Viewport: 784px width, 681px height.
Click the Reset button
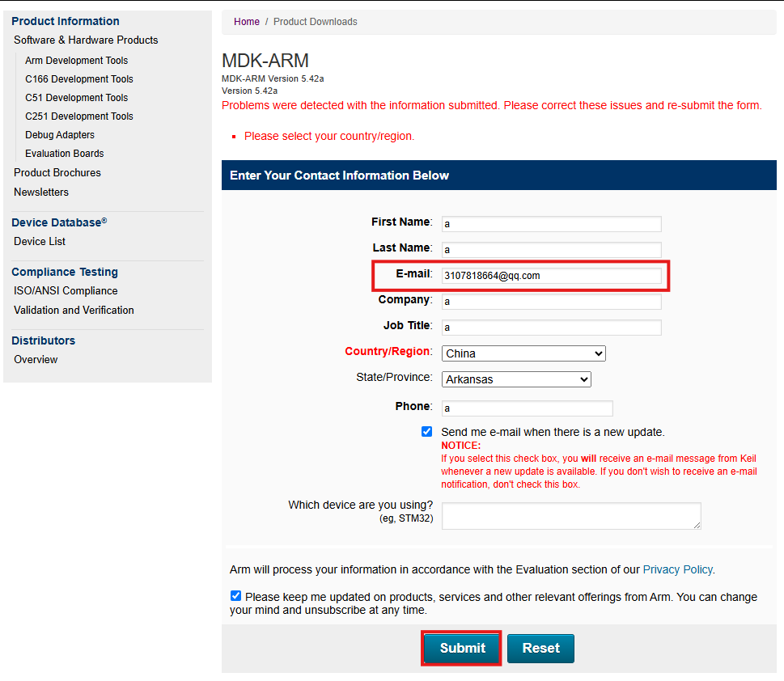click(540, 649)
